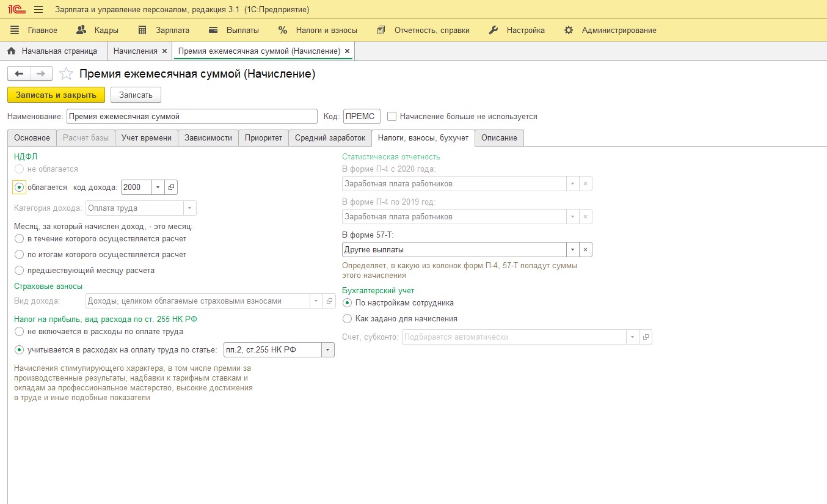This screenshot has width=827, height=504.
Task: Go back with the left arrow button
Action: coord(19,74)
